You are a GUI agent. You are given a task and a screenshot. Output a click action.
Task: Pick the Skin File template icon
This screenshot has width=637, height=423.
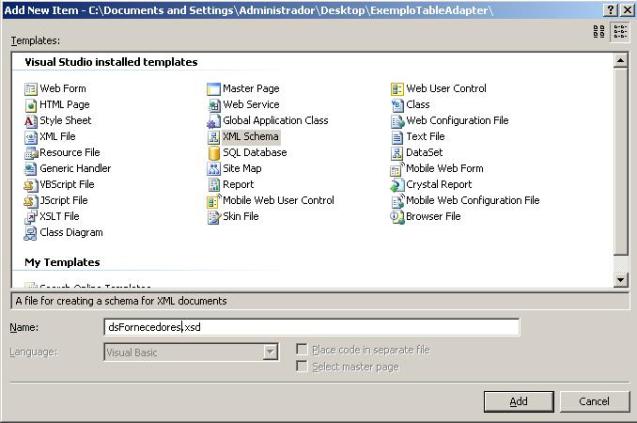tap(214, 217)
